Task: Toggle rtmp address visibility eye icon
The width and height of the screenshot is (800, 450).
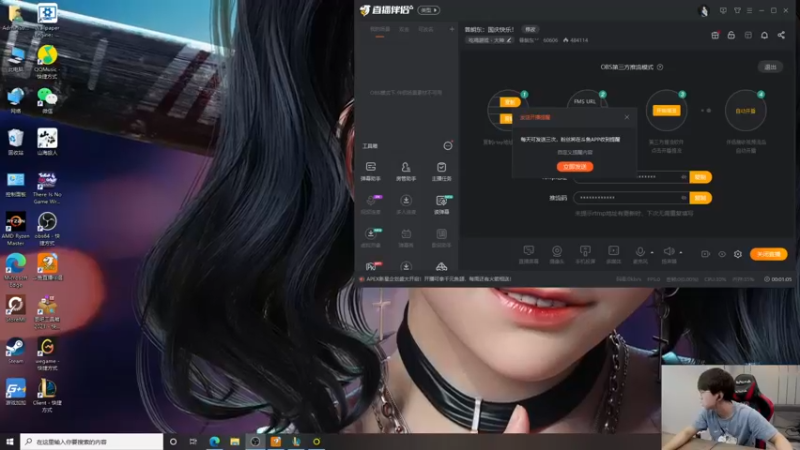Action: [684, 177]
